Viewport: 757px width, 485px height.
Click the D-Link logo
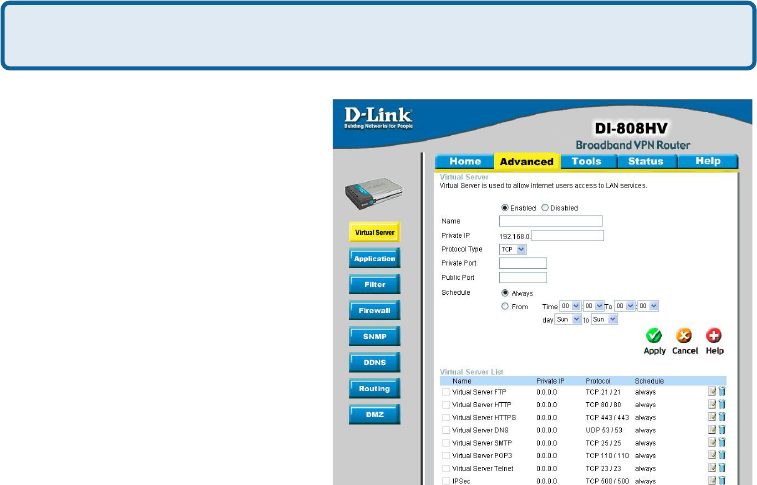[378, 118]
